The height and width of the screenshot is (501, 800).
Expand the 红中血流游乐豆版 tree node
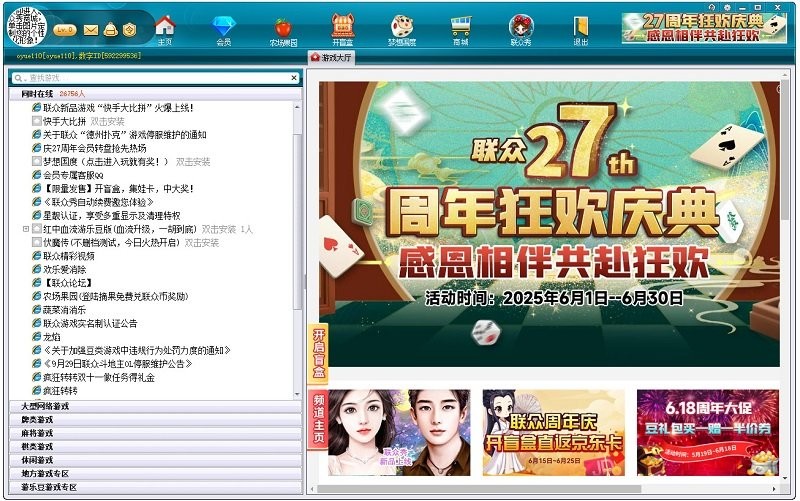pos(26,229)
